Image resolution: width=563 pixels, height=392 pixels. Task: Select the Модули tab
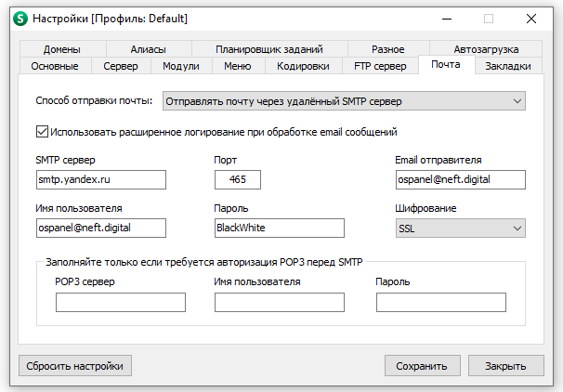[x=180, y=66]
